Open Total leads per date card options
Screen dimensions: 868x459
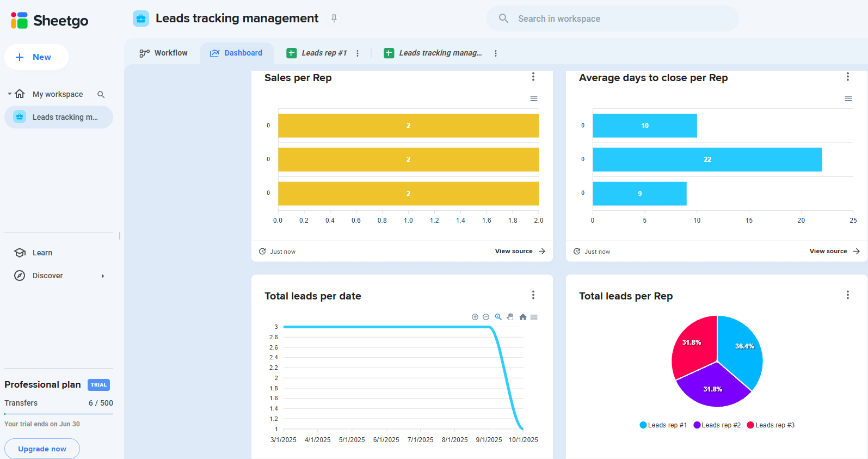coord(533,295)
